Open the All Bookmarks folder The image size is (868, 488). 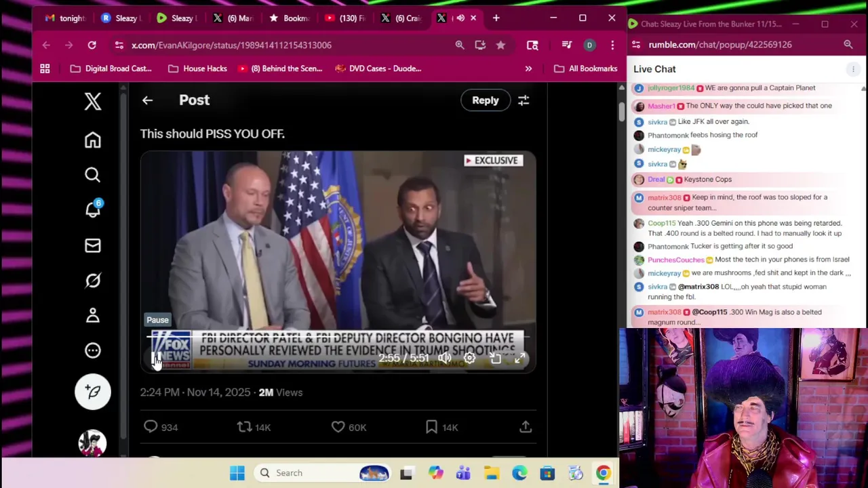click(586, 68)
